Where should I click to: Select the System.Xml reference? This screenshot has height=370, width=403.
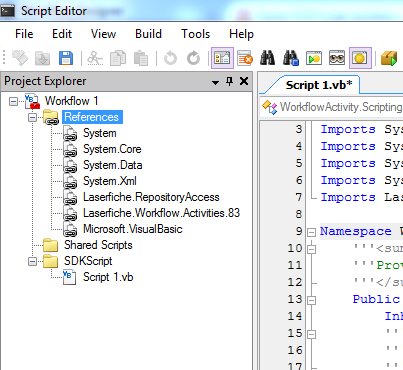click(x=110, y=181)
